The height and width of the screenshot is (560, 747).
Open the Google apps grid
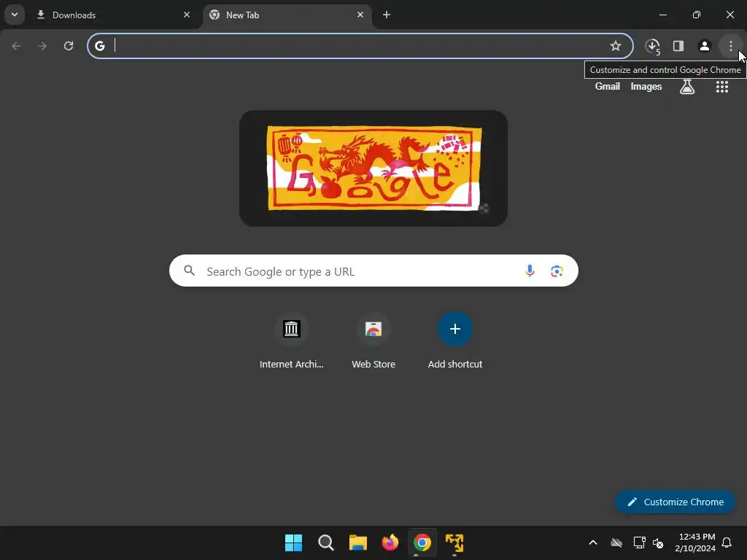click(722, 87)
